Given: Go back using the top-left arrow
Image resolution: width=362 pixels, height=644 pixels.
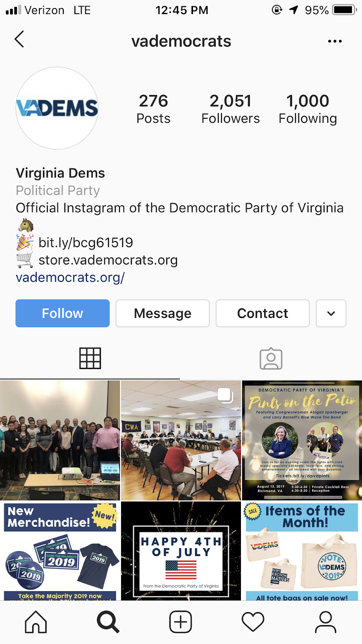Looking at the screenshot, I should click(x=19, y=39).
